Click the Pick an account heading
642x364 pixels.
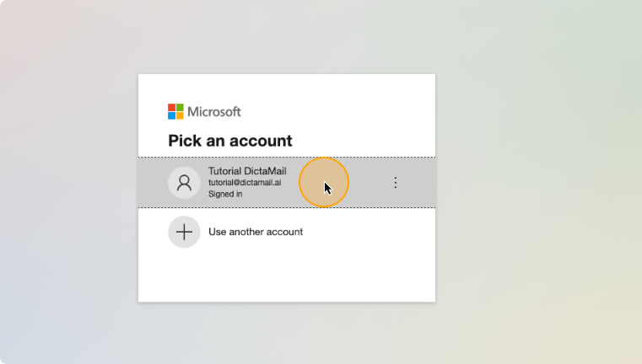tap(230, 141)
